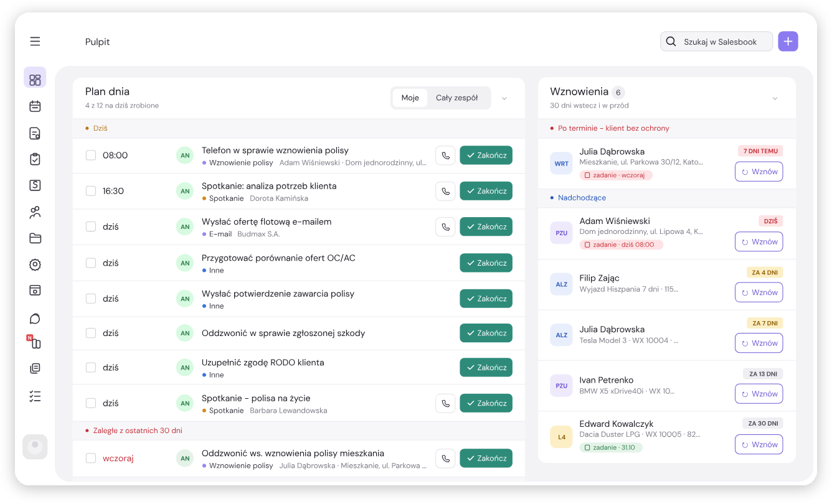Open the chat bubble icon in the sidebar
832x504 pixels.
35,319
